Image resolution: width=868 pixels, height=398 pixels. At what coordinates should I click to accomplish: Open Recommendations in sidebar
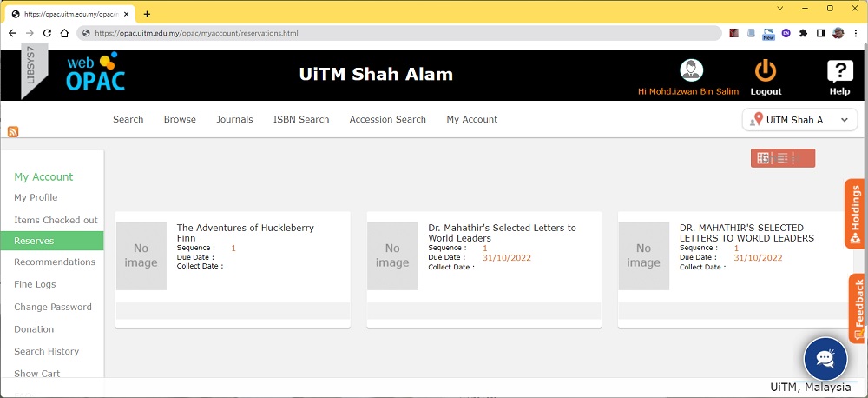click(x=55, y=262)
